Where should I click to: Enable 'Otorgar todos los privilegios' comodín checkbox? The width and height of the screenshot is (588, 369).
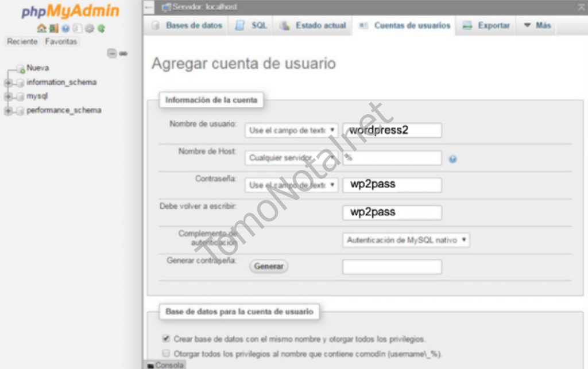coord(167,354)
